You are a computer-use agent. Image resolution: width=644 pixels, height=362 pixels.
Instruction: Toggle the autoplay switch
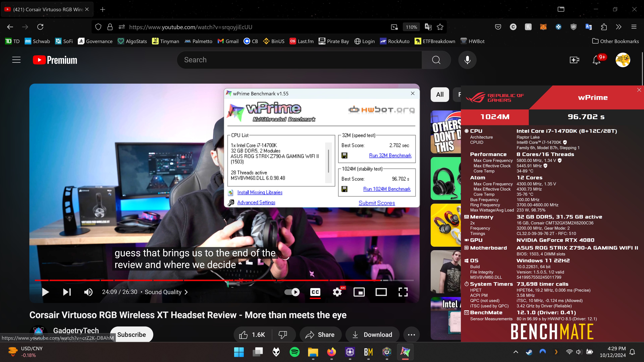[292, 292]
